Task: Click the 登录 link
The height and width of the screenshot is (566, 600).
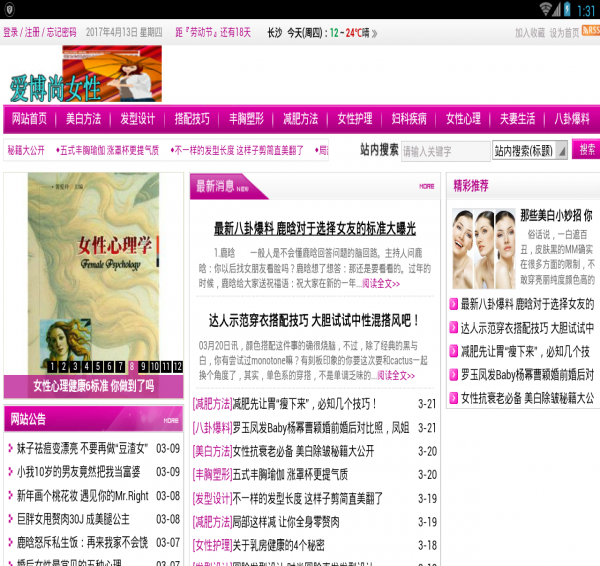Action: 11,32
